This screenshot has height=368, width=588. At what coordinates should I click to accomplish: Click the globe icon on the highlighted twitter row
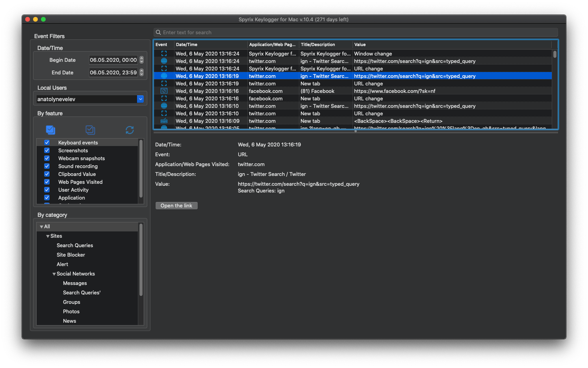click(x=164, y=76)
